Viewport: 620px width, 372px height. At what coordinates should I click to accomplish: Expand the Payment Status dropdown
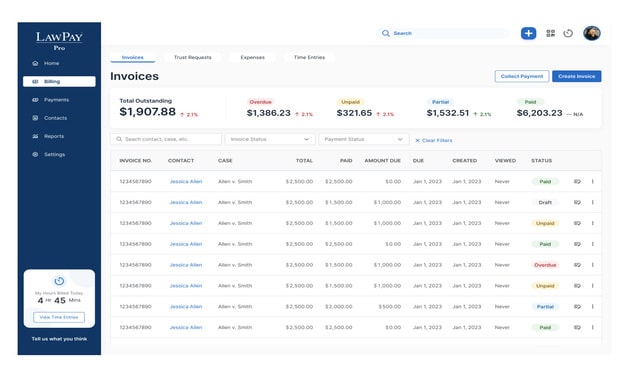[363, 139]
